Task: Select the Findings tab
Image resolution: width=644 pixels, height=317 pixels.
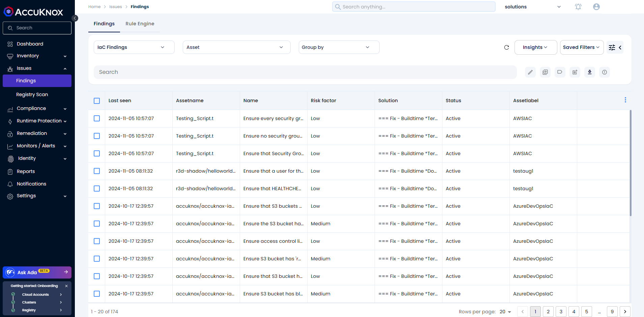Action: click(104, 24)
